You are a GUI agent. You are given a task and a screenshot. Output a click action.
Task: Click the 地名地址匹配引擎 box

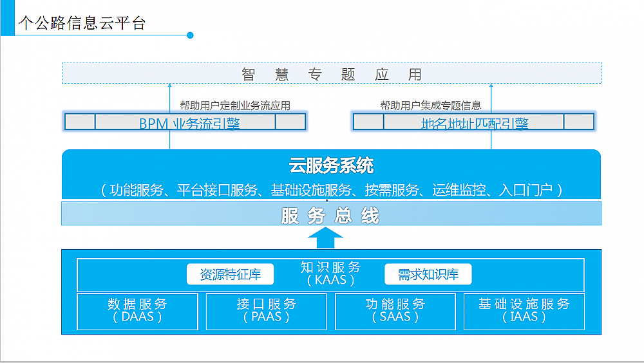474,122
